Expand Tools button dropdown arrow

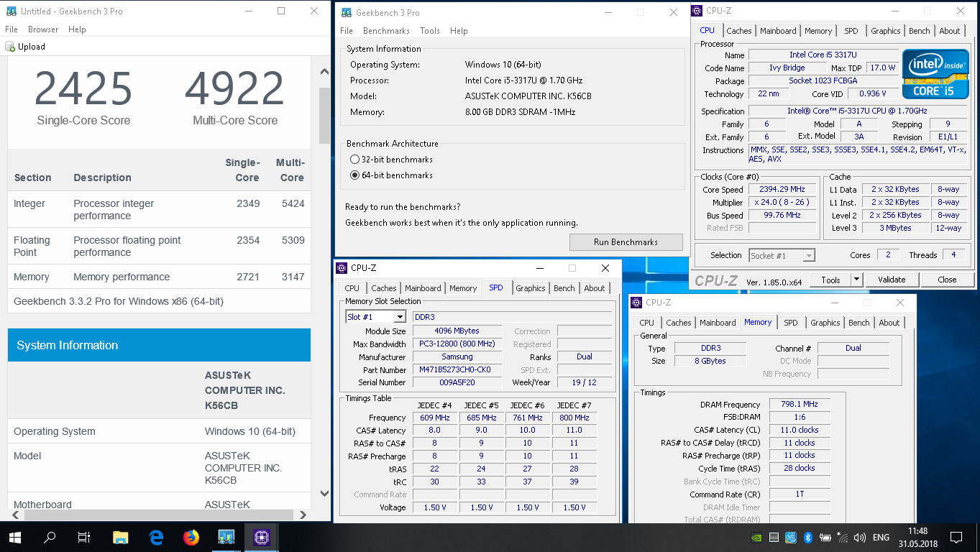click(x=856, y=280)
